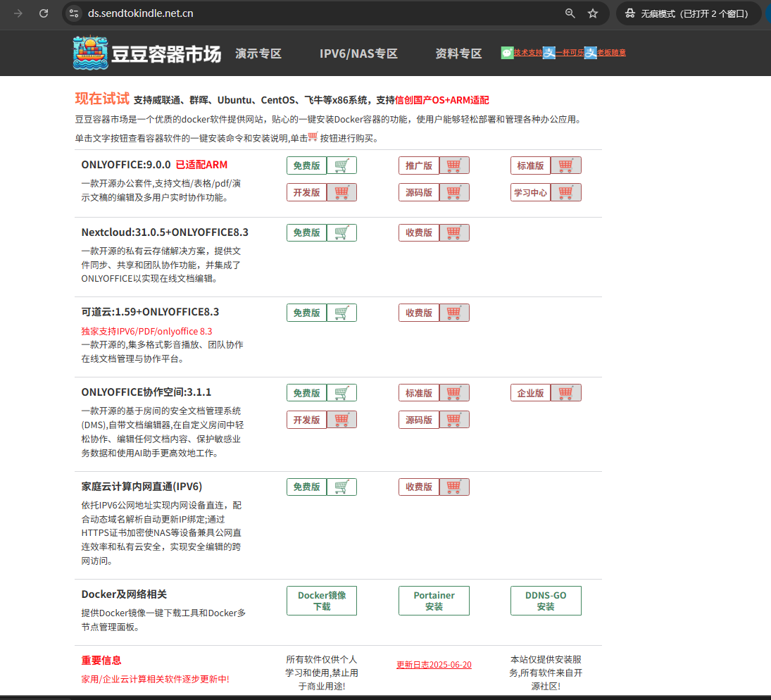
Task: Open 协作空间 企业版 button
Action: [x=531, y=393]
